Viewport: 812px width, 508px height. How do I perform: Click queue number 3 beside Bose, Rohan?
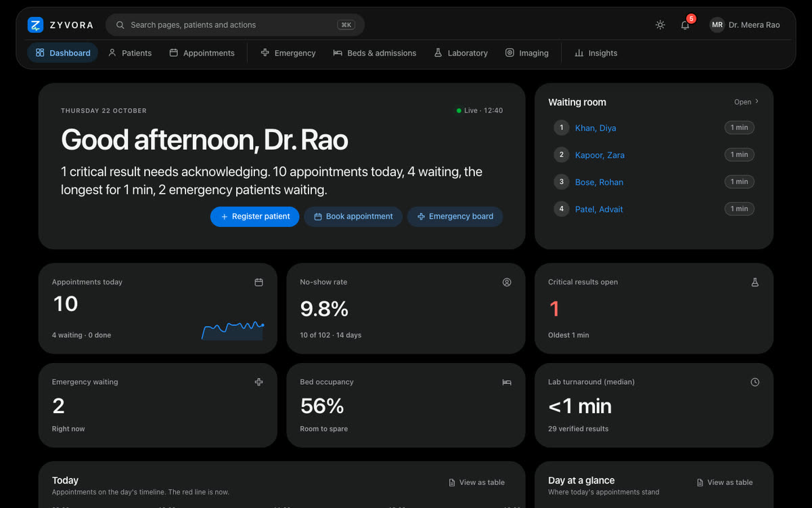[x=561, y=182]
